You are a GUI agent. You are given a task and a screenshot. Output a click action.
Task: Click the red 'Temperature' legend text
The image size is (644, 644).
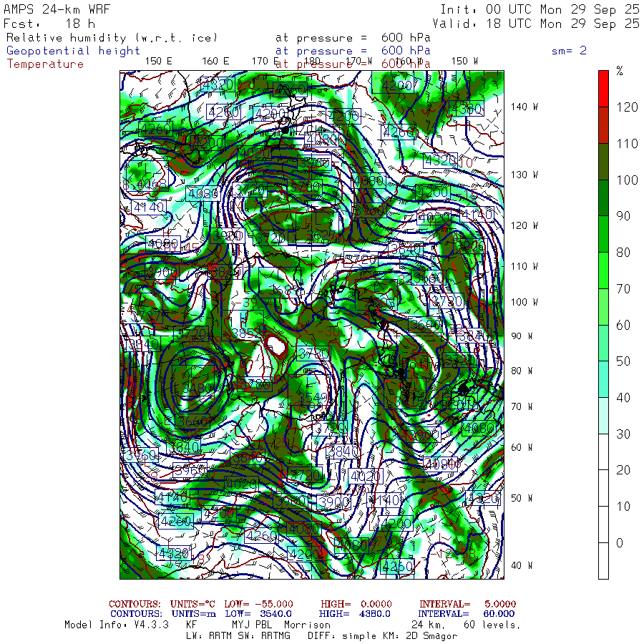pyautogui.click(x=45, y=64)
